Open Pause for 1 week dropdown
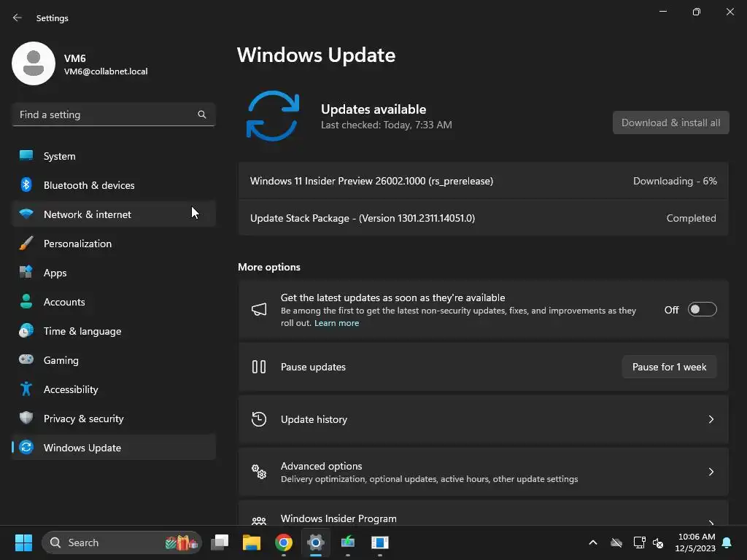Viewport: 747px width, 560px height. [670, 367]
